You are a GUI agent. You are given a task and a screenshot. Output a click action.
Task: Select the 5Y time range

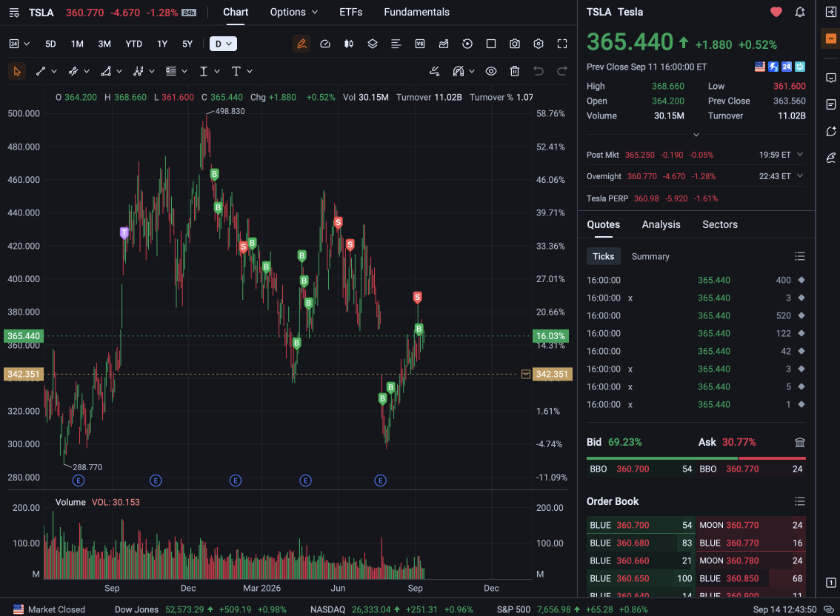click(187, 44)
